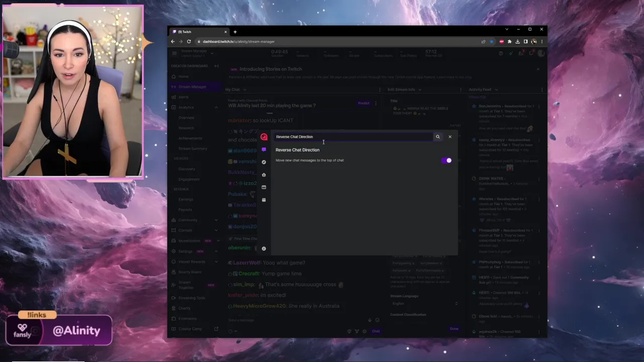
Task: Open My Chat panel three-dot options
Action: pyautogui.click(x=380, y=89)
